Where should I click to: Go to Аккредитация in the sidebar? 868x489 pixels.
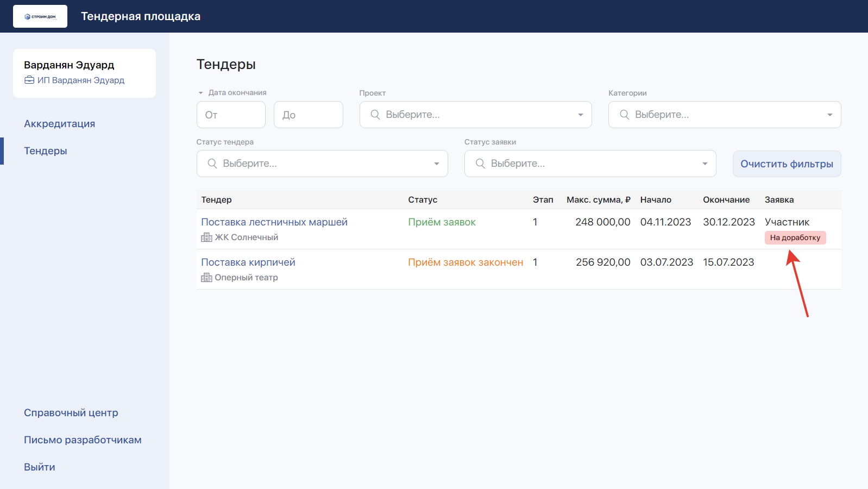(59, 124)
